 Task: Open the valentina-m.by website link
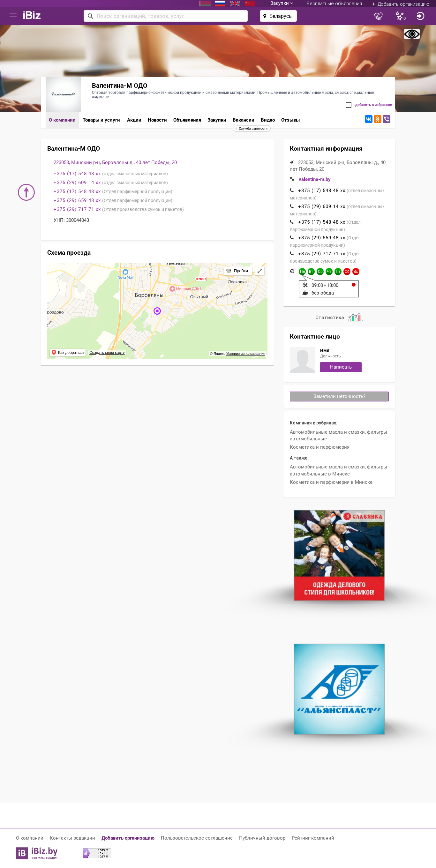click(314, 179)
